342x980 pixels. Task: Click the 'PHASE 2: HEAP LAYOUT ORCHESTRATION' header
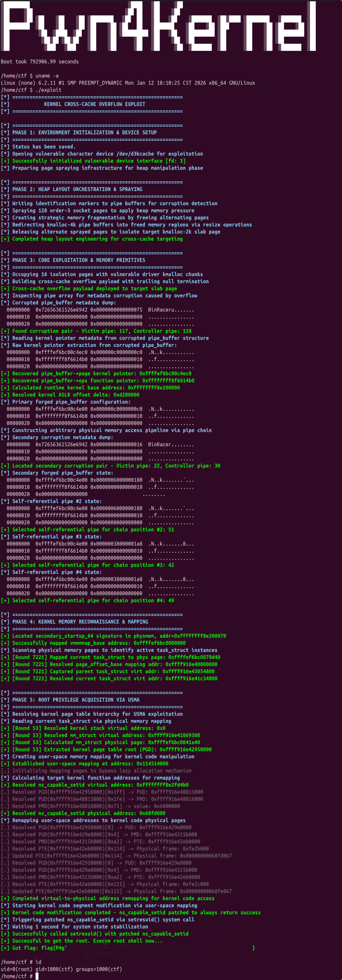[x=77, y=189]
